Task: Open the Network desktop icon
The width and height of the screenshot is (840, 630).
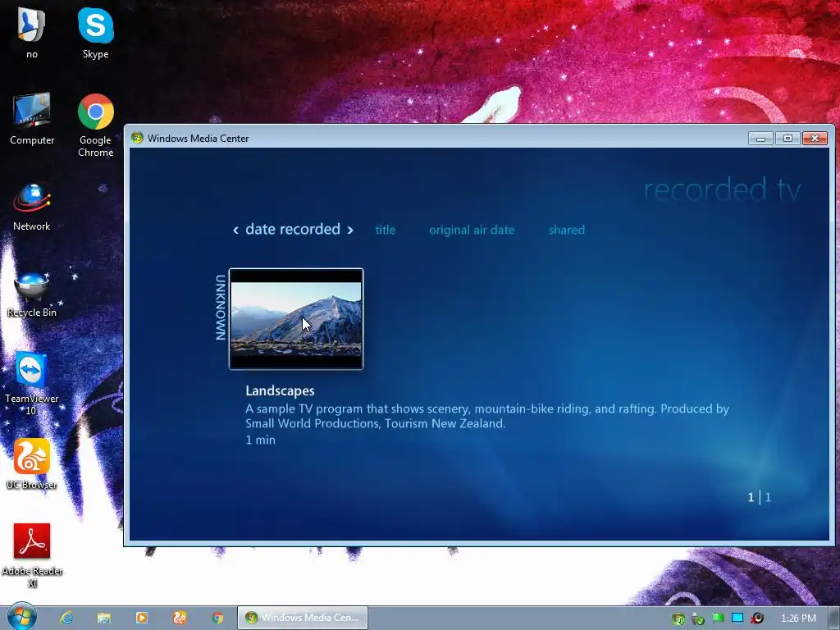Action: click(x=32, y=207)
